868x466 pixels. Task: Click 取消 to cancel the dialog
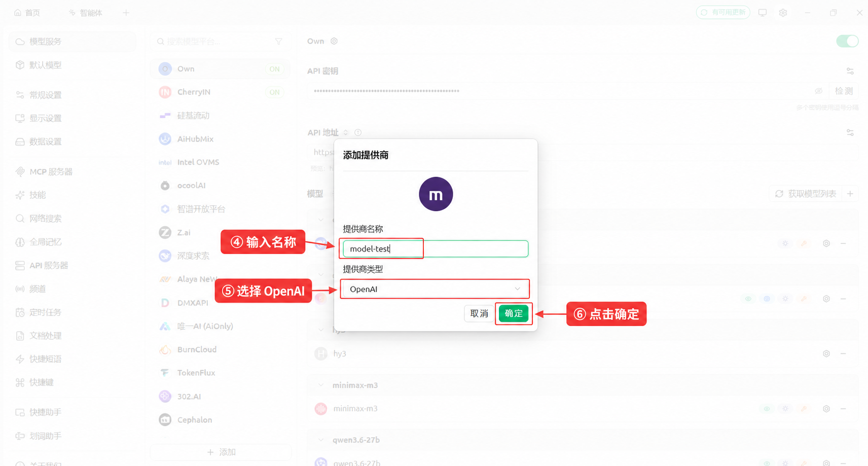479,313
